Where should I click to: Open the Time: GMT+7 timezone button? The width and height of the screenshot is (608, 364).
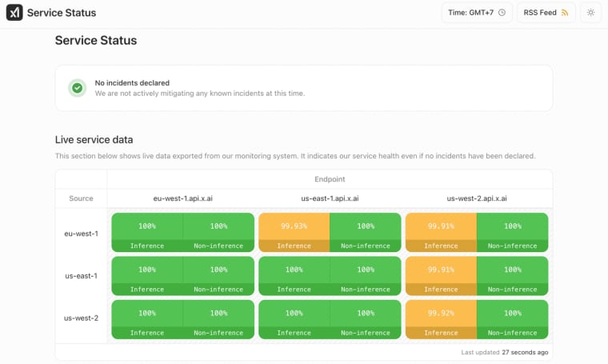(x=477, y=13)
